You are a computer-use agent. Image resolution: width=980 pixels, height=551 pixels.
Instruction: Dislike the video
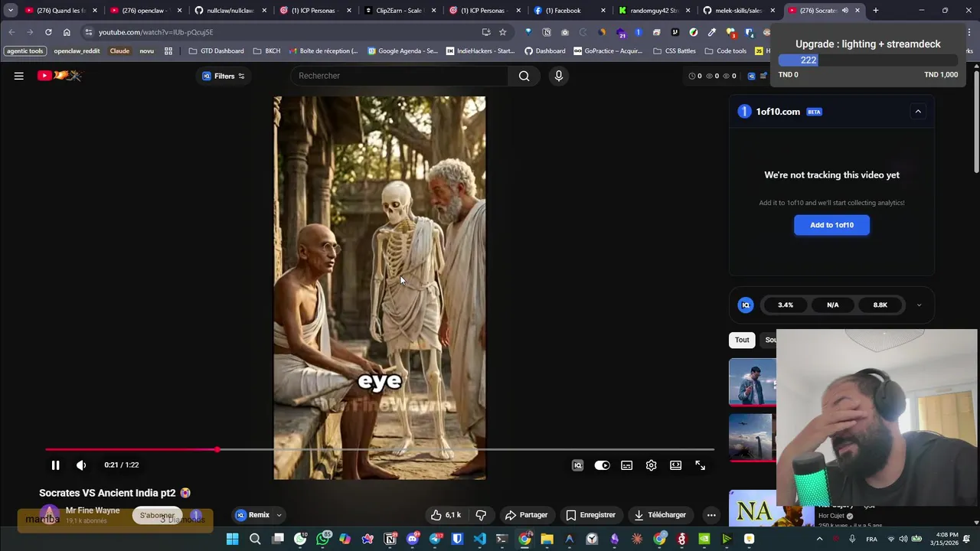481,515
